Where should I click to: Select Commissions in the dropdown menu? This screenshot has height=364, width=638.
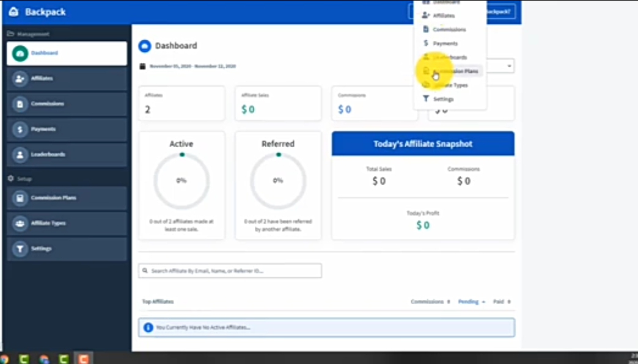tap(449, 29)
